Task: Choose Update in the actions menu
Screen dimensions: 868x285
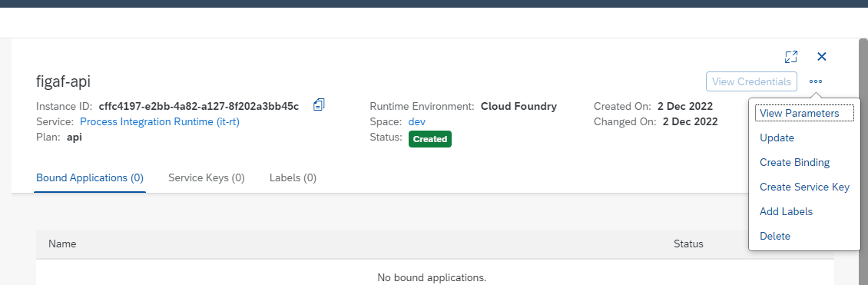Action: (x=777, y=138)
